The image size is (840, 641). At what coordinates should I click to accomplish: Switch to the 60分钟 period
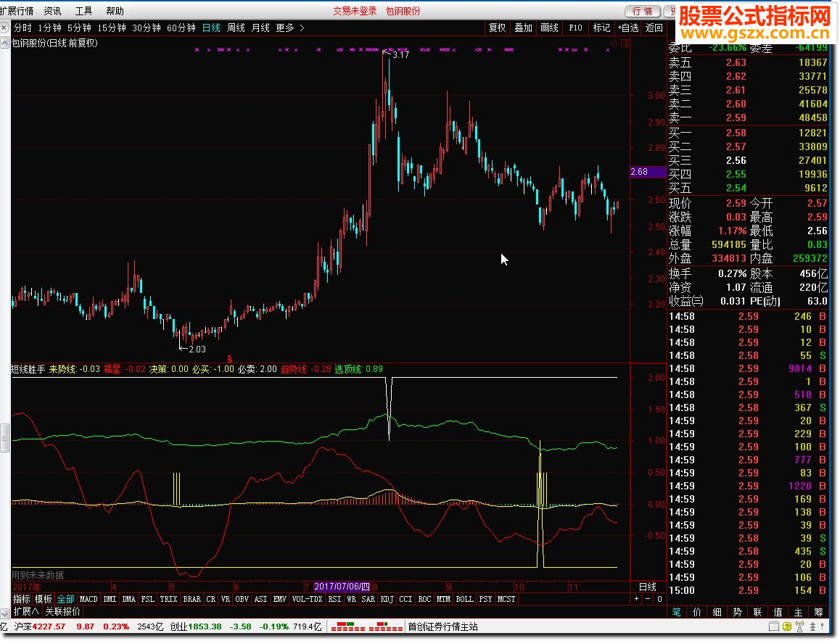tap(181, 28)
